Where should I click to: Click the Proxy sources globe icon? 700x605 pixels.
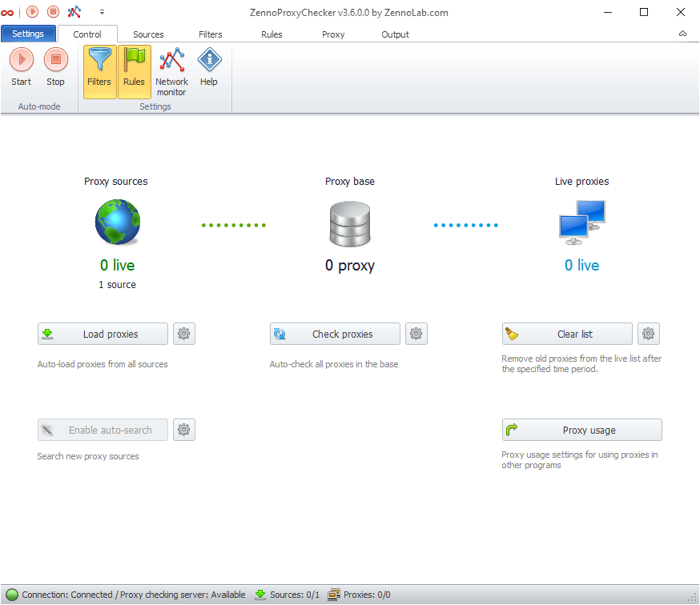pos(118,222)
